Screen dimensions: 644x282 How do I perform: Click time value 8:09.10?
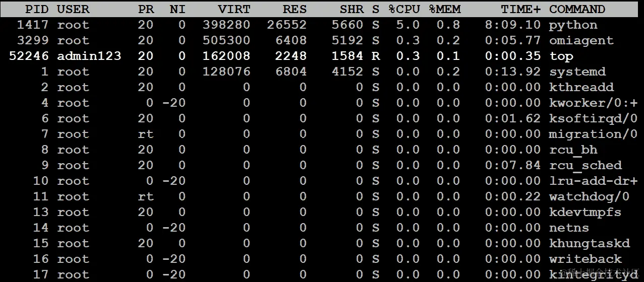(513, 25)
